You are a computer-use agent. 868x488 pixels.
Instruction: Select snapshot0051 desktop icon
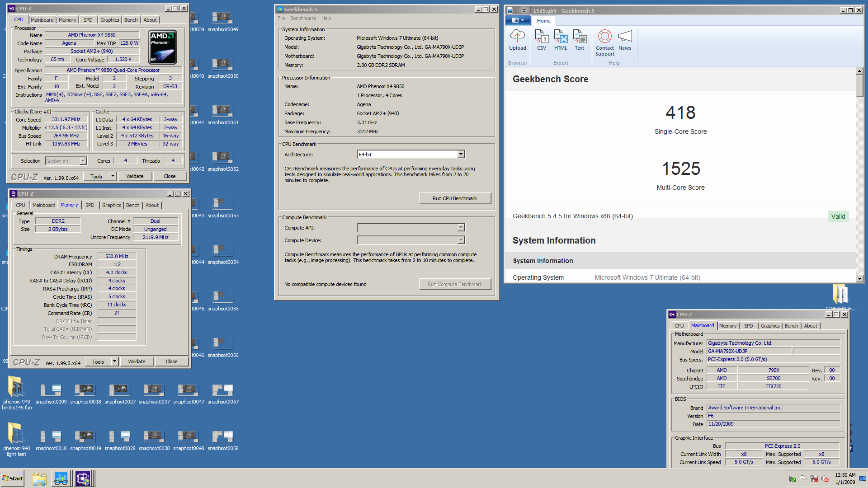tap(223, 115)
